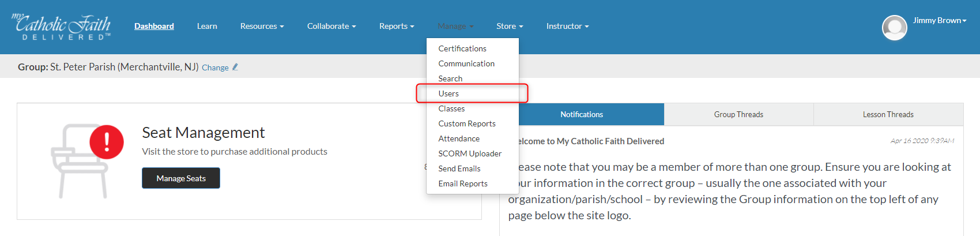Click Jimmy Brown's profile avatar
Viewport: 980px width, 236px height.
coord(894,27)
